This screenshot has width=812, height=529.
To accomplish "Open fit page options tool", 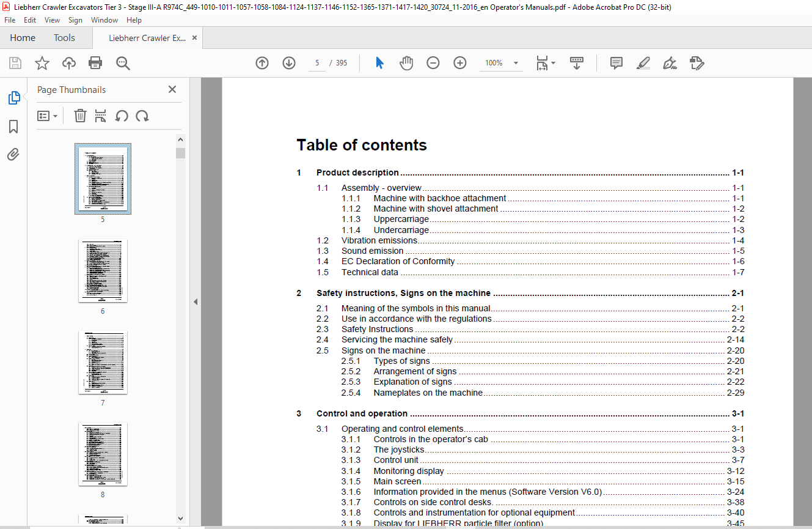I will coord(545,63).
